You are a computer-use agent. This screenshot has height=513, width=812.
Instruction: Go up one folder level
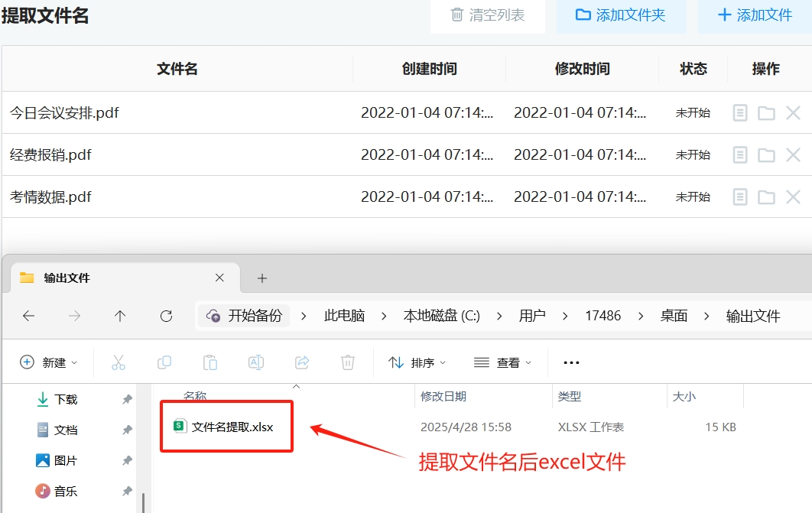pos(120,316)
